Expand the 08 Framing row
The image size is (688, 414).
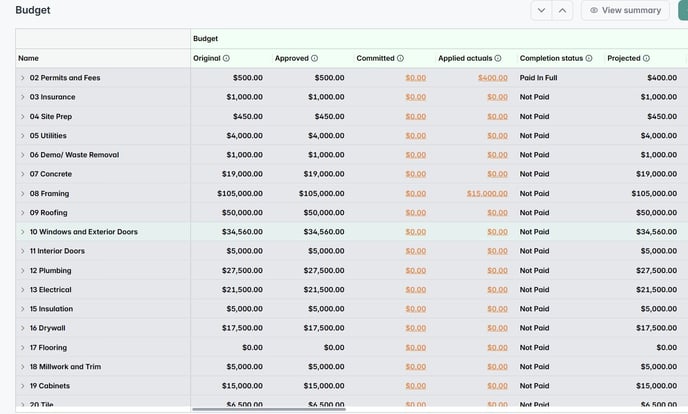[22, 194]
